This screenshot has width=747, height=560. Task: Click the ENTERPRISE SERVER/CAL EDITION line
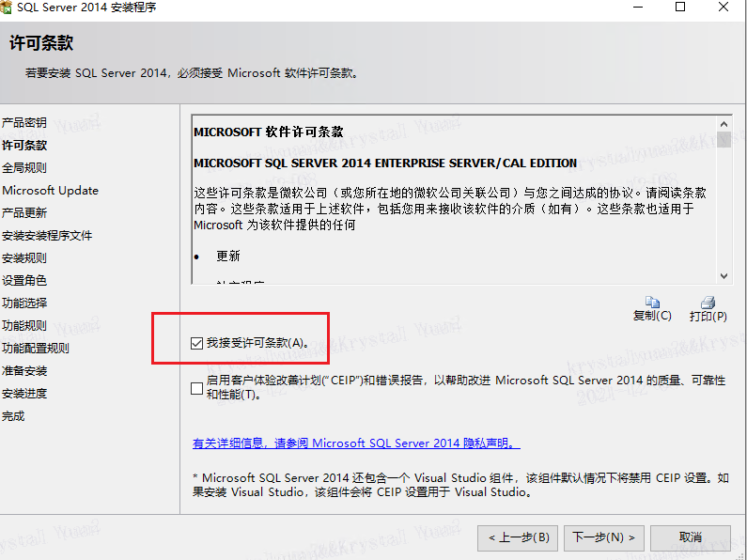point(385,163)
